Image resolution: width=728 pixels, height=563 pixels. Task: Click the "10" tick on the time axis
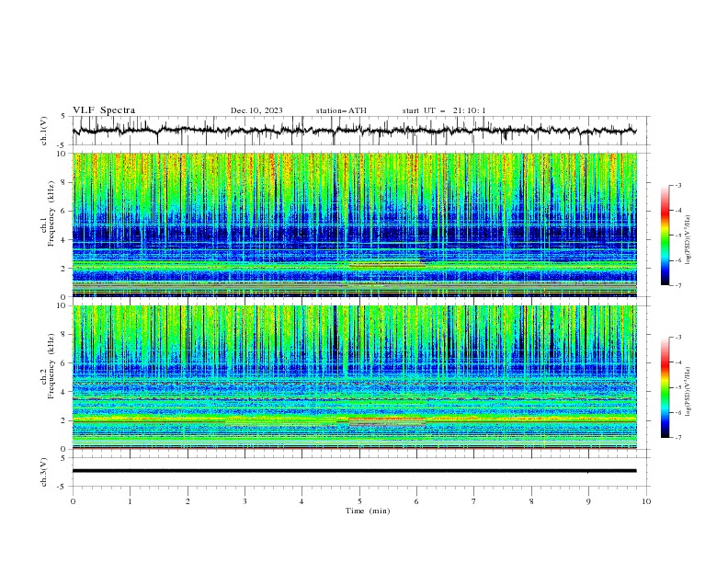pyautogui.click(x=646, y=501)
